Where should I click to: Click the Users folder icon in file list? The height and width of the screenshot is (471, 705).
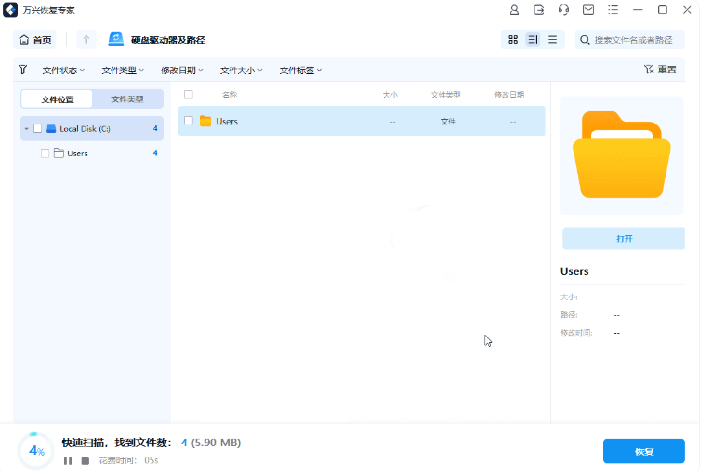[205, 121]
